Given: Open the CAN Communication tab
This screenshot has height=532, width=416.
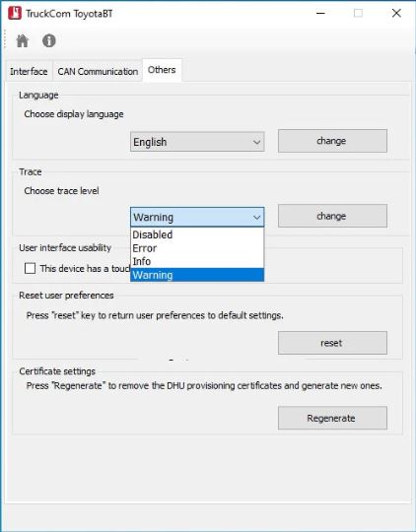Looking at the screenshot, I should click(98, 72).
